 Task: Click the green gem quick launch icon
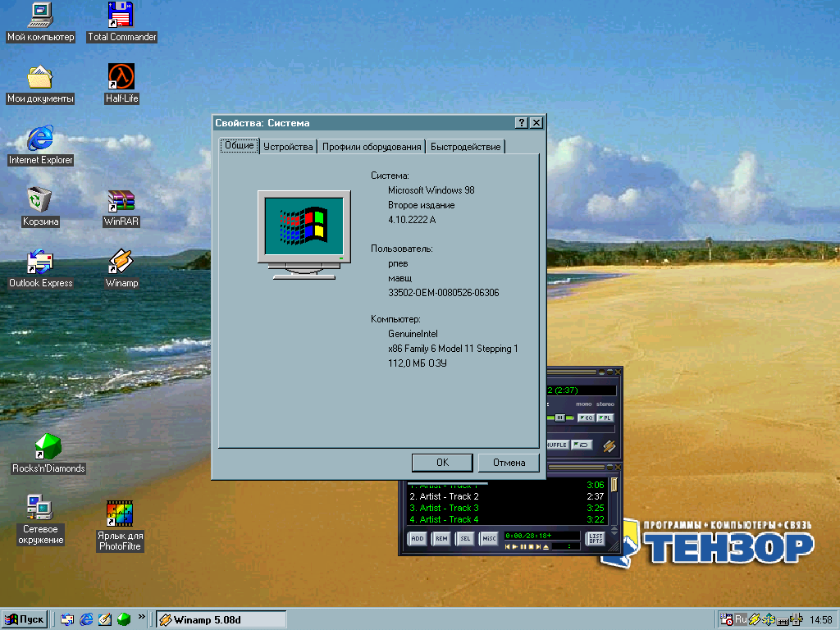point(124,619)
